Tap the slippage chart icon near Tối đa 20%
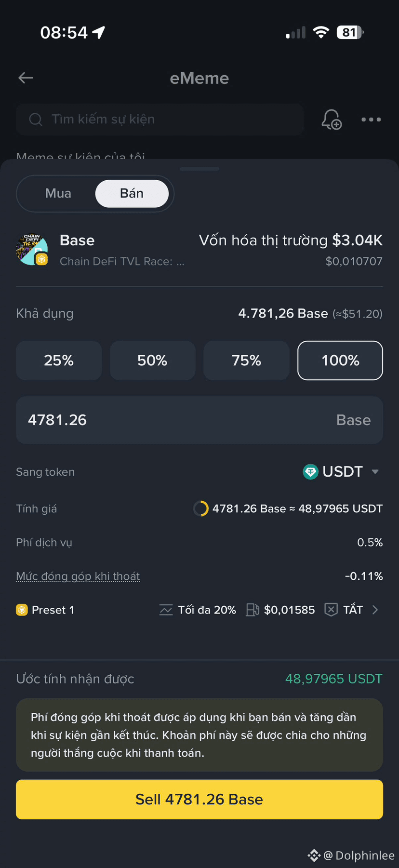Image resolution: width=399 pixels, height=868 pixels. click(166, 610)
